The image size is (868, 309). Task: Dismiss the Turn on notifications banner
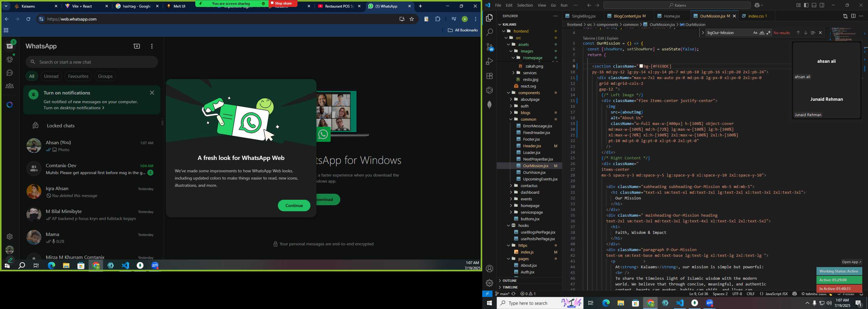coord(152,93)
